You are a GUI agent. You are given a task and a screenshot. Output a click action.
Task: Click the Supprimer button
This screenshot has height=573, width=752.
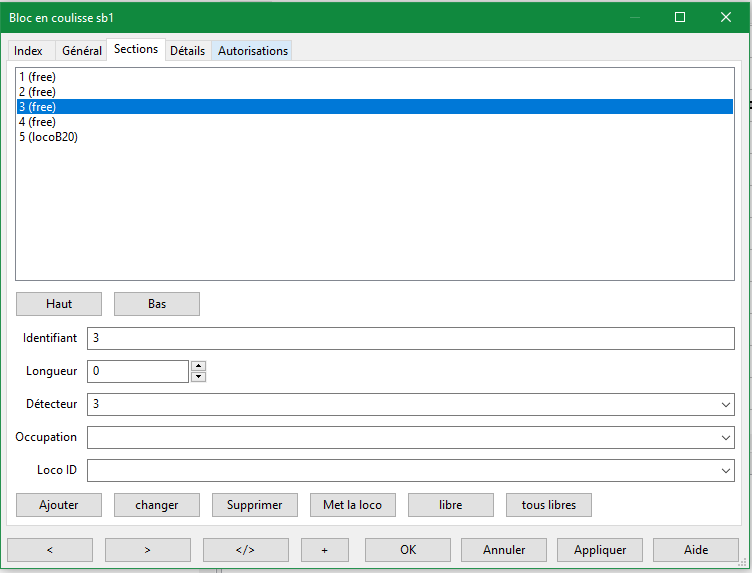(x=255, y=505)
